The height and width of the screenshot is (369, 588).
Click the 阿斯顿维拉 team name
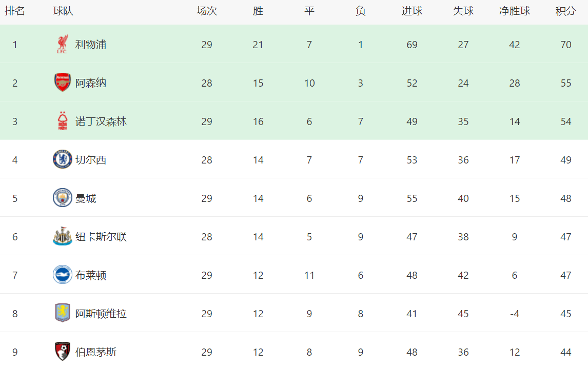pos(101,314)
